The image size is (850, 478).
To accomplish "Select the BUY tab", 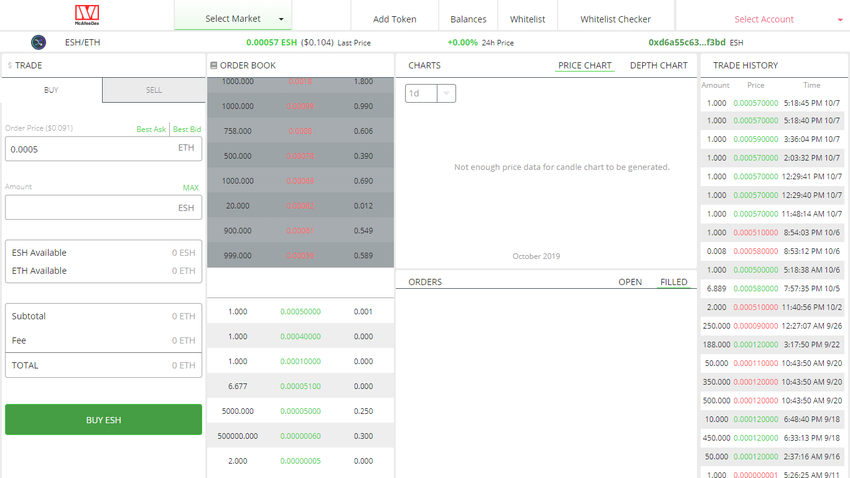I will click(51, 90).
